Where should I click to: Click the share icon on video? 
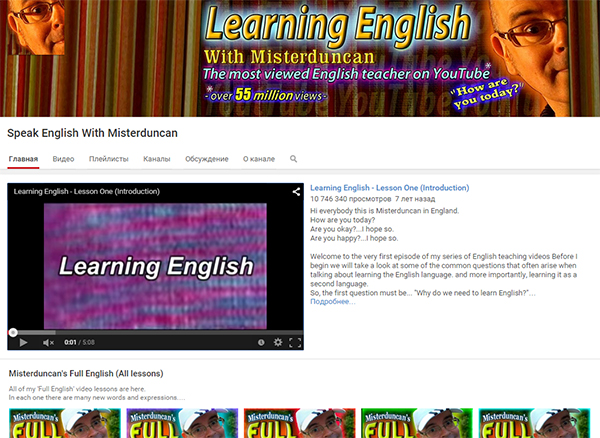coord(296,191)
